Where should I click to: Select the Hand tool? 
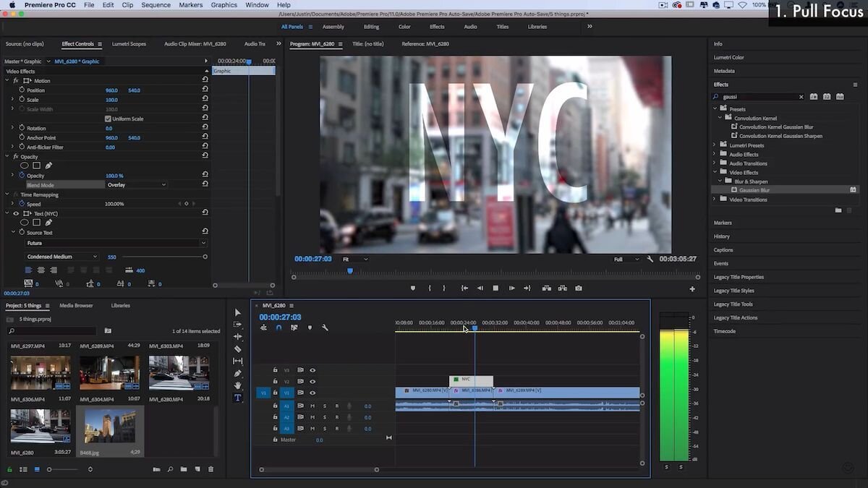pos(238,386)
